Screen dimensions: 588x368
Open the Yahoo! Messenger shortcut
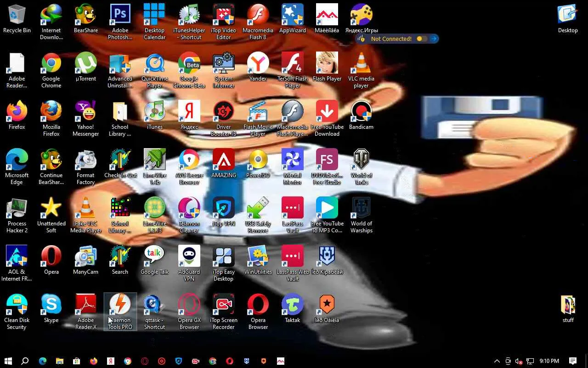pyautogui.click(x=86, y=119)
